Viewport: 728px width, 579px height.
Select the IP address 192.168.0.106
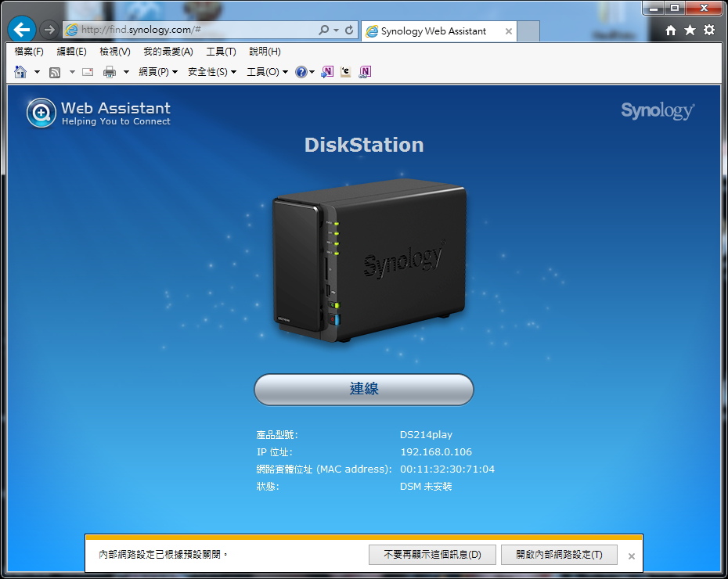click(x=436, y=452)
